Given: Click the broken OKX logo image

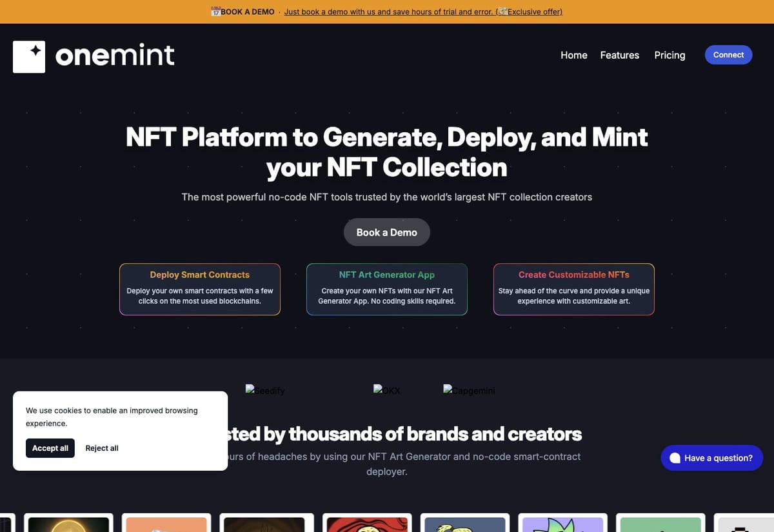Looking at the screenshot, I should coord(387,390).
